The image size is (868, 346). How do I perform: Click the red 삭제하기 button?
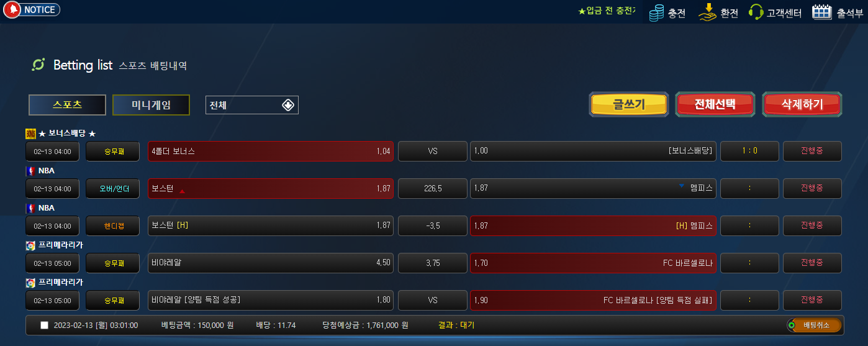point(802,104)
